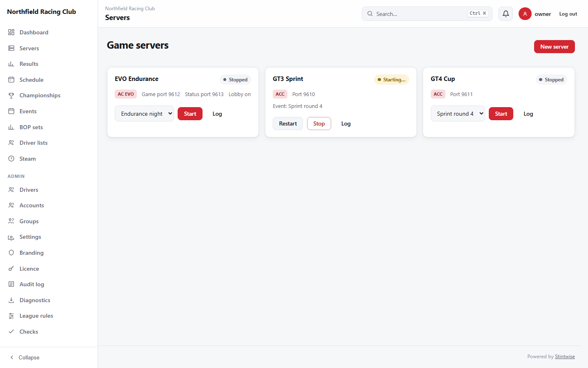The width and height of the screenshot is (588, 368).
Task: Click the Driver lists people icon
Action: point(11,143)
